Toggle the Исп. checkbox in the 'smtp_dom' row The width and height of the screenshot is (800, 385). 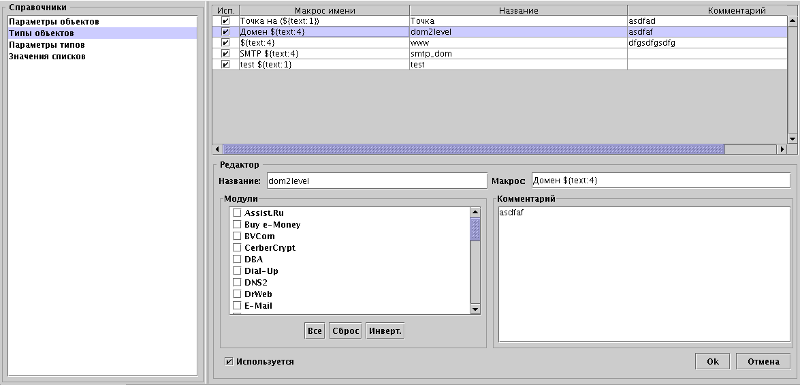226,54
